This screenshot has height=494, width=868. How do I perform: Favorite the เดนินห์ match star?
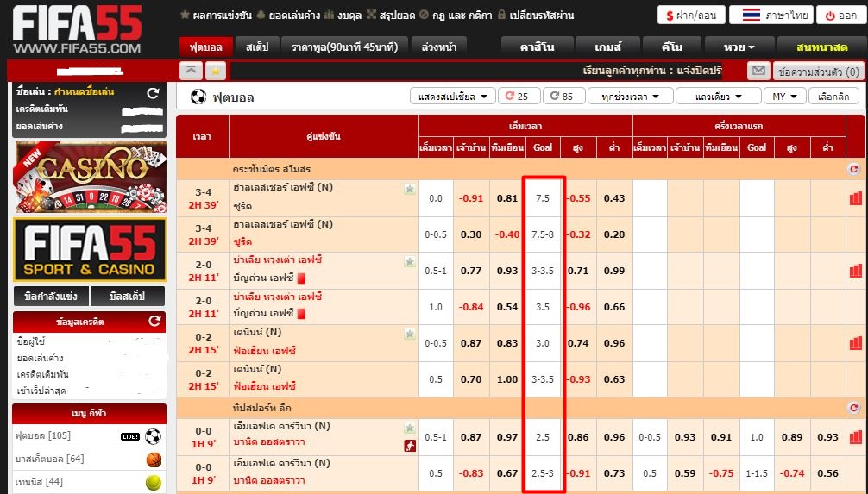(410, 335)
